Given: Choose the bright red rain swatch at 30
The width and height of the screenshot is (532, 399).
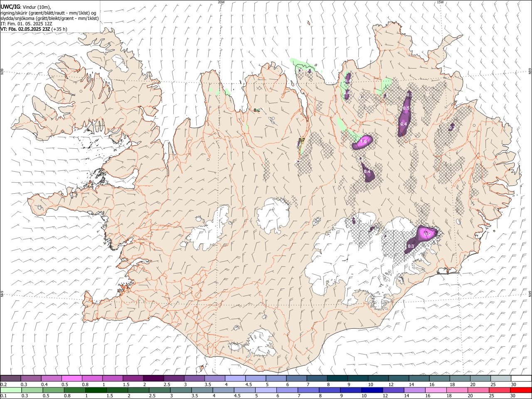Looking at the screenshot, I should [521, 390].
